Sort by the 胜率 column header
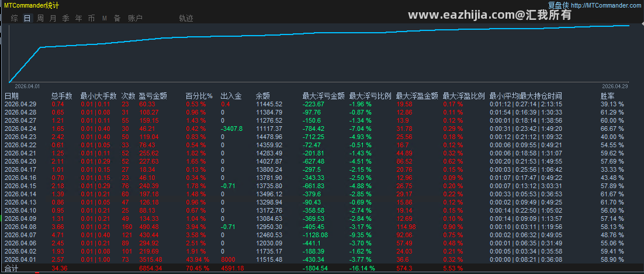644x274 pixels. pos(607,96)
